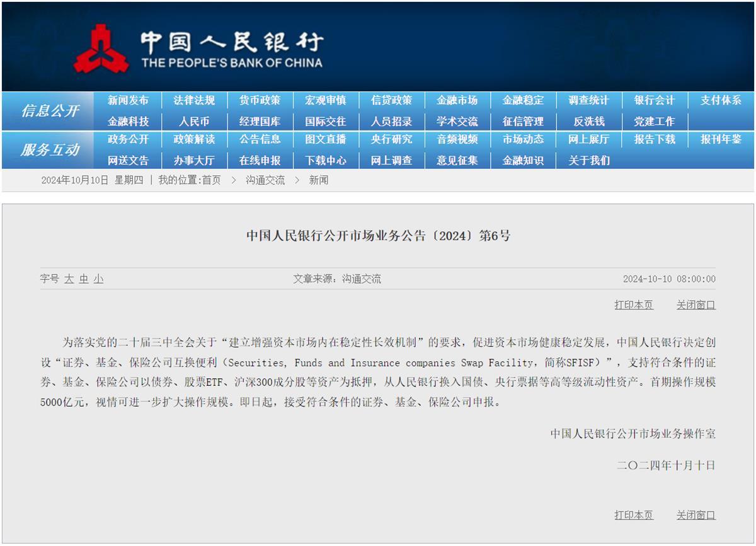Screen dimensions: 756x546
Task: Open the 音频视频 navigation link
Action: point(457,140)
